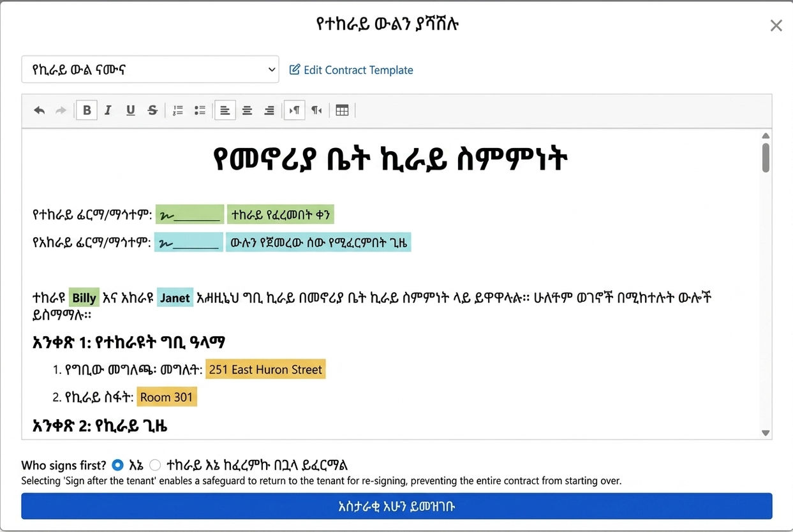Click the document title heading

click(390, 159)
